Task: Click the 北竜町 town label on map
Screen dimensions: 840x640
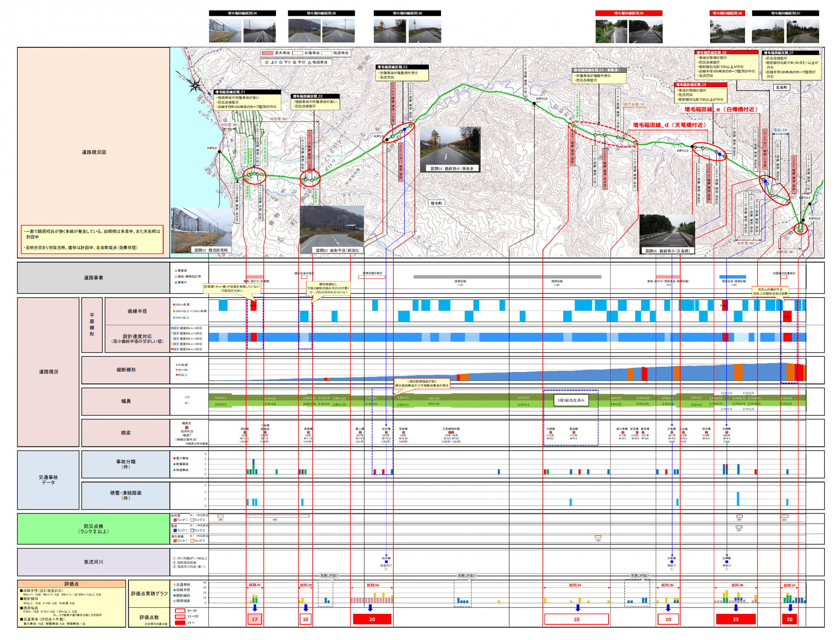Action: 781,88
